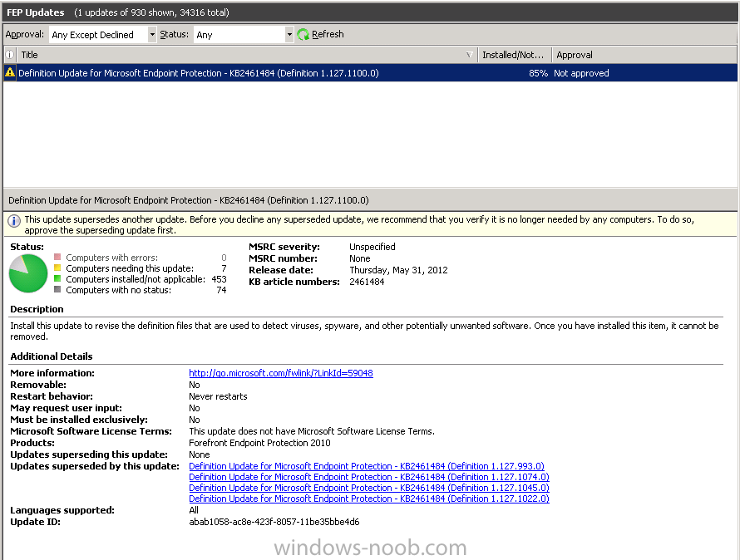Open superseded Definition 1.127.993.0 link
740x560 pixels.
pyautogui.click(x=367, y=466)
